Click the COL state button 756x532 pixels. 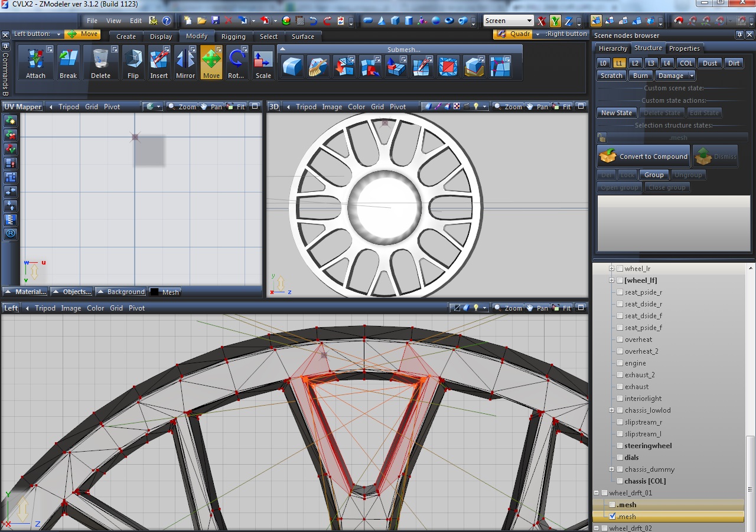[686, 63]
